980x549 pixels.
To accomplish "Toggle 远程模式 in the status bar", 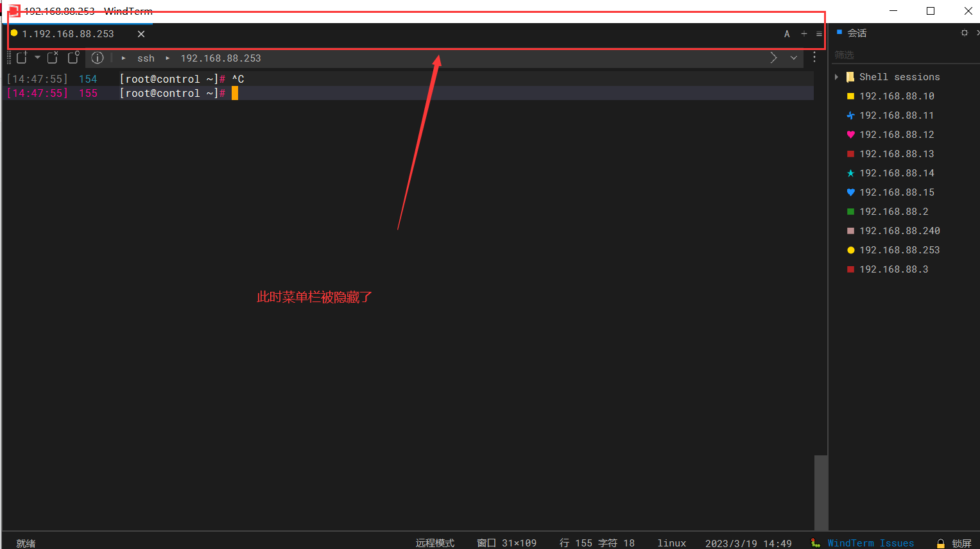I will pos(434,543).
